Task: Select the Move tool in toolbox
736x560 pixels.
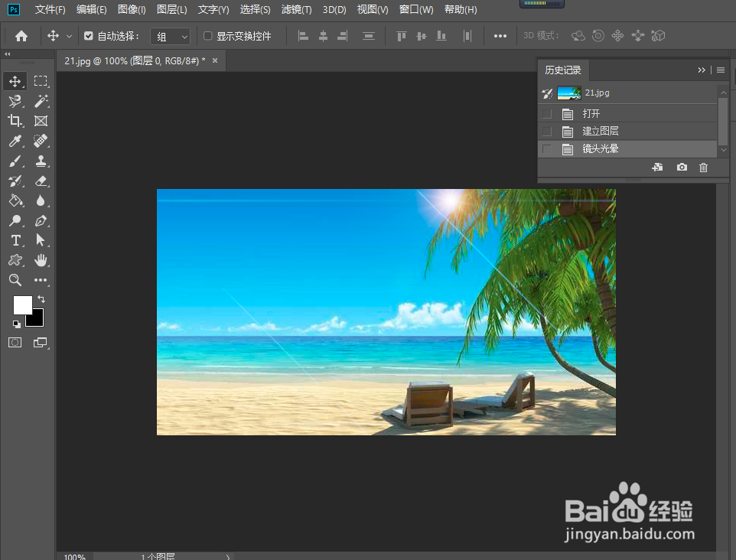Action: pos(15,81)
